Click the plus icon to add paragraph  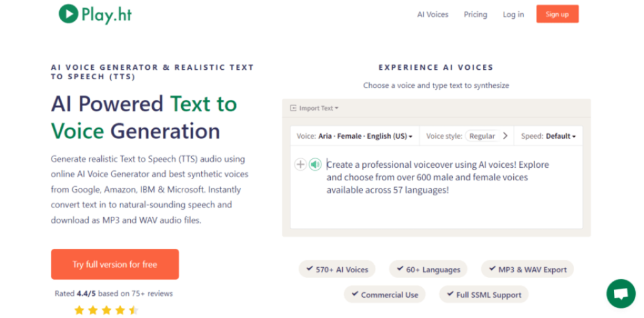(301, 165)
